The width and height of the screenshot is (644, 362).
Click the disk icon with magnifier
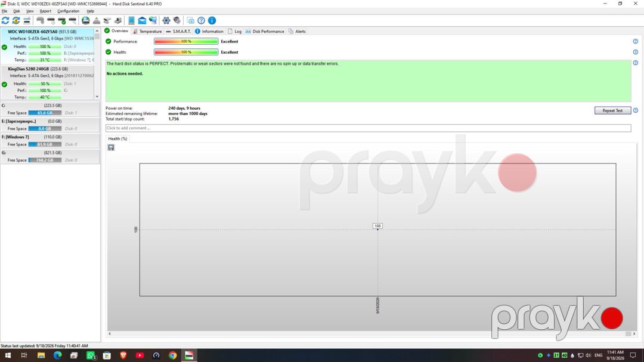coord(72,20)
